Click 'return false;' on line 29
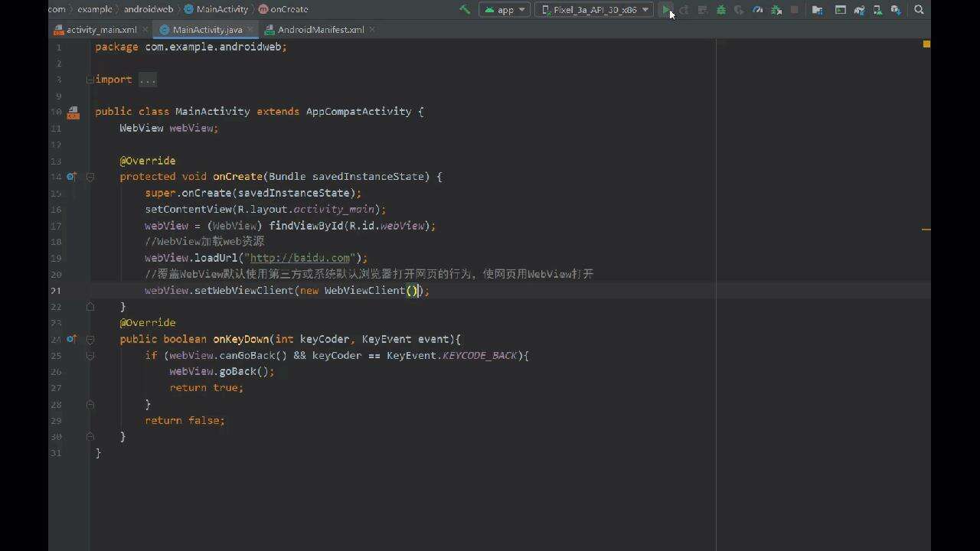980x551 pixels. (x=185, y=421)
